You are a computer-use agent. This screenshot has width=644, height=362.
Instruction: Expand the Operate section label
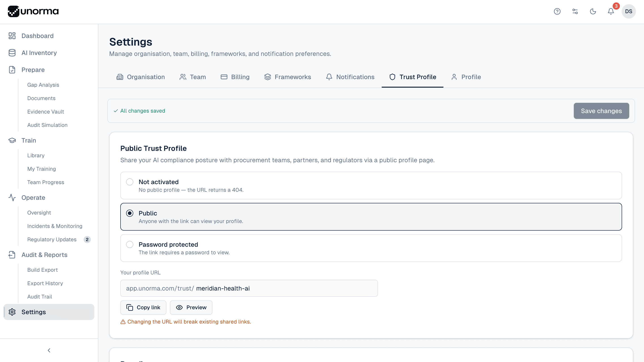[x=33, y=198]
